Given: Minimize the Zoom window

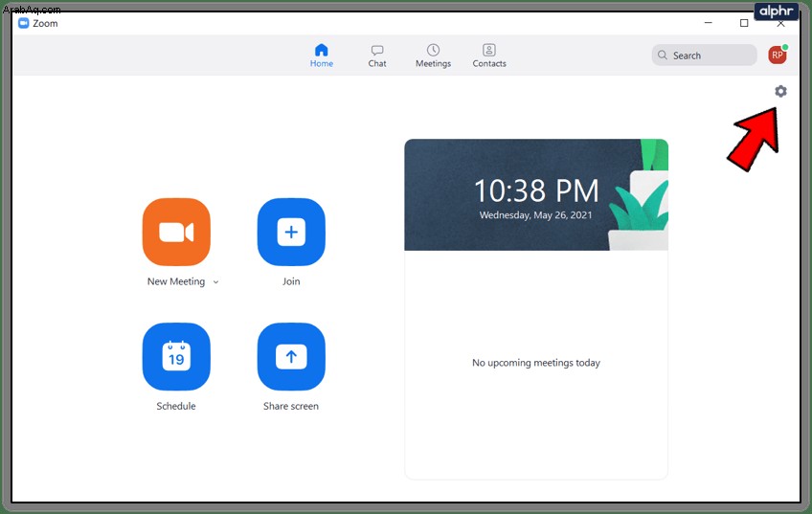Looking at the screenshot, I should [x=709, y=23].
